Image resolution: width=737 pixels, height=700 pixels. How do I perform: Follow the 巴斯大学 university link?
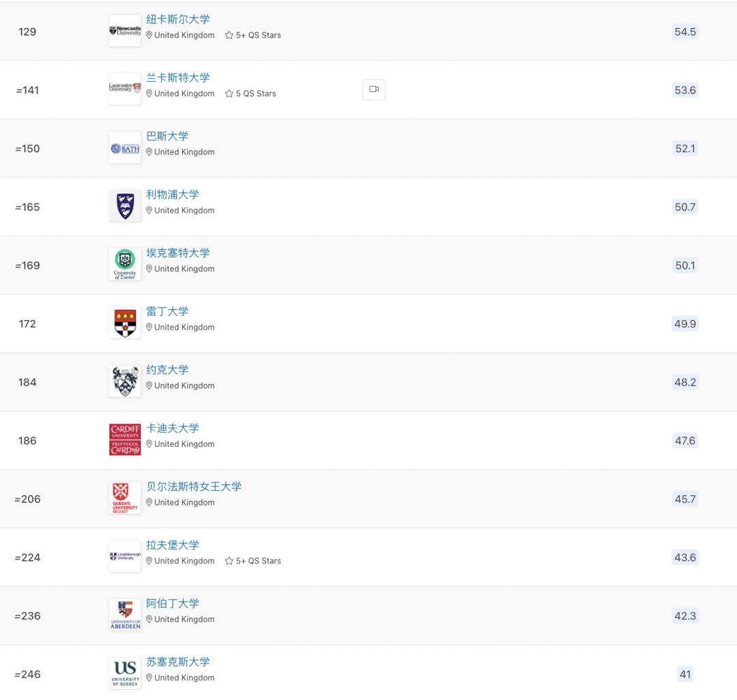pos(167,136)
